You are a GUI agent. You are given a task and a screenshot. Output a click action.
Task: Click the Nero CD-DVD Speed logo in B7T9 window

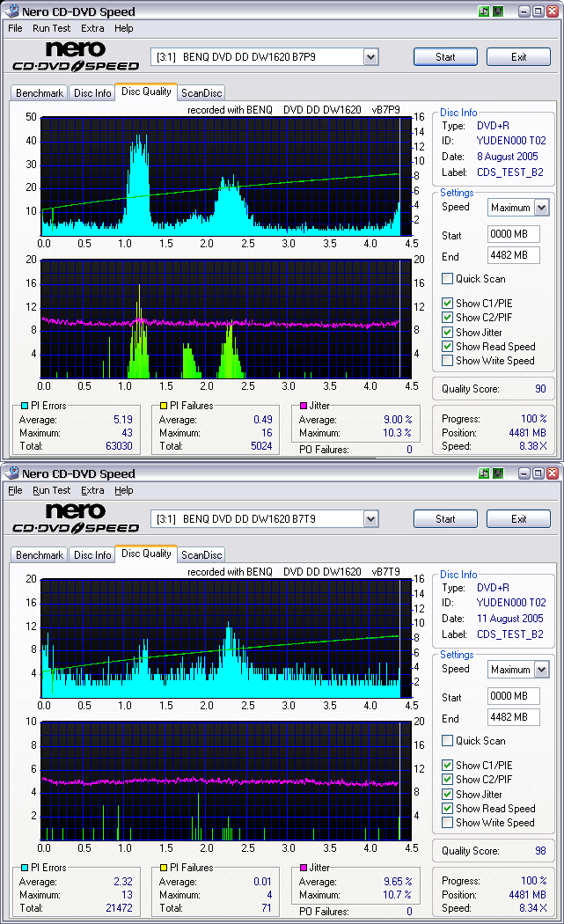point(76,518)
